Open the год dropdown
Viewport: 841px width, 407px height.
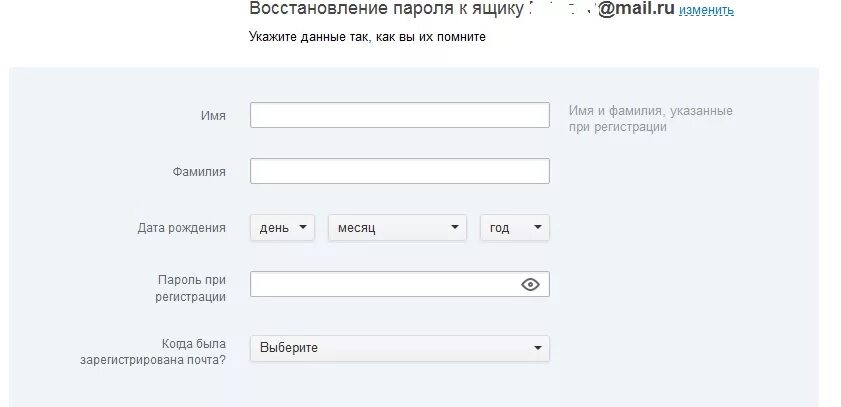coord(515,227)
